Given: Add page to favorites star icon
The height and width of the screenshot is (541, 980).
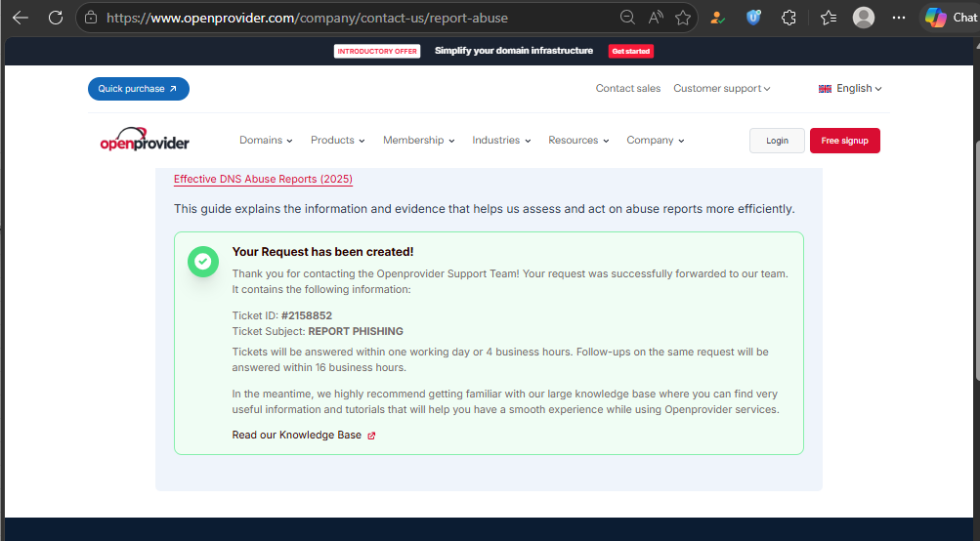Looking at the screenshot, I should tap(683, 18).
